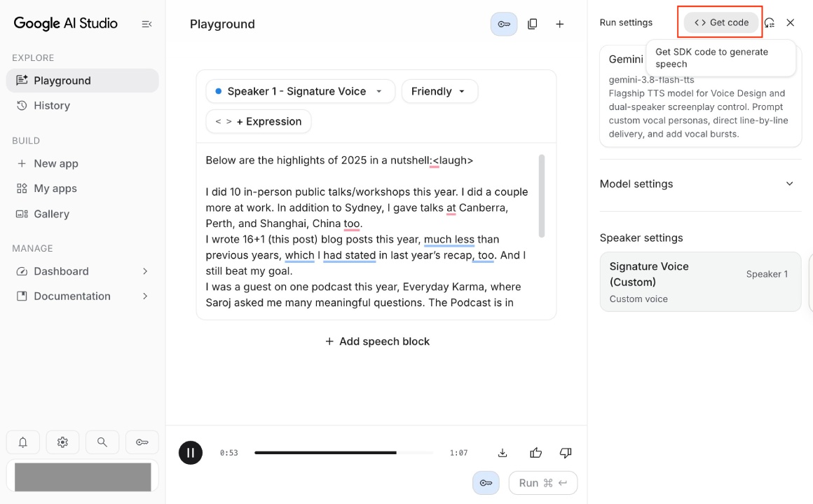Click reset settings icon beside Get code
Screen dimensions: 813x504
[770, 22]
